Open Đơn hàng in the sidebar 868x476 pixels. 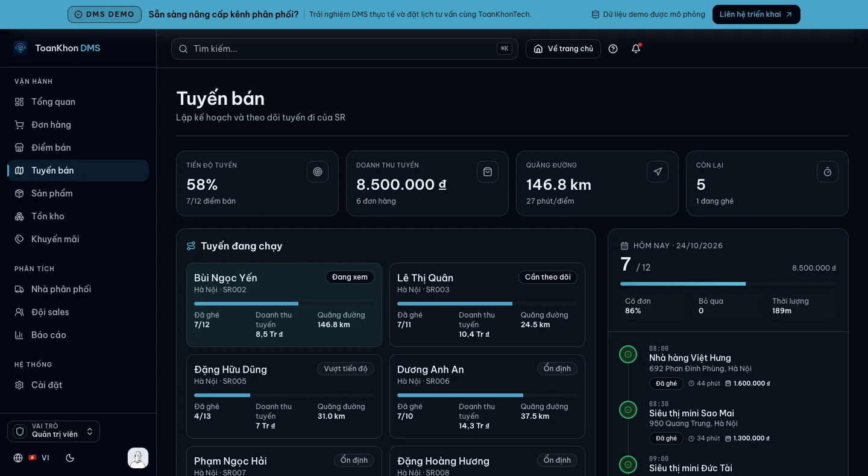[x=78, y=125]
